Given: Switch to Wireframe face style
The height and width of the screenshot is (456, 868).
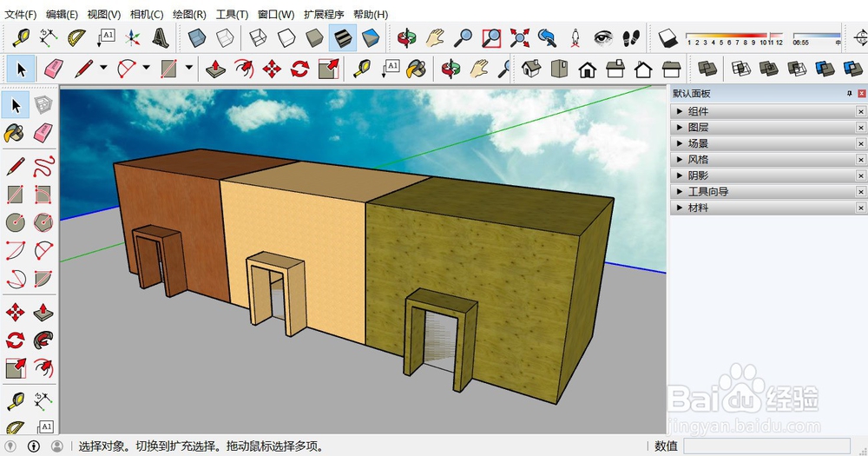Looking at the screenshot, I should [258, 37].
